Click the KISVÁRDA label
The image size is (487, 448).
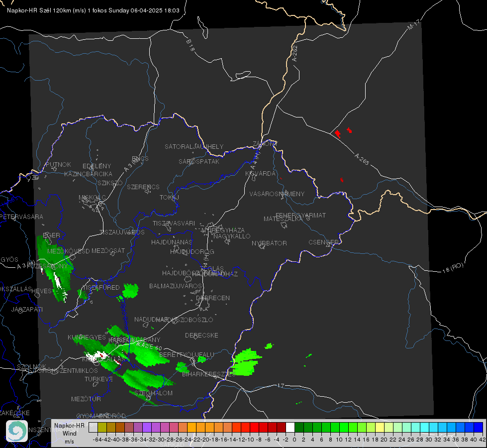pyautogui.click(x=260, y=174)
